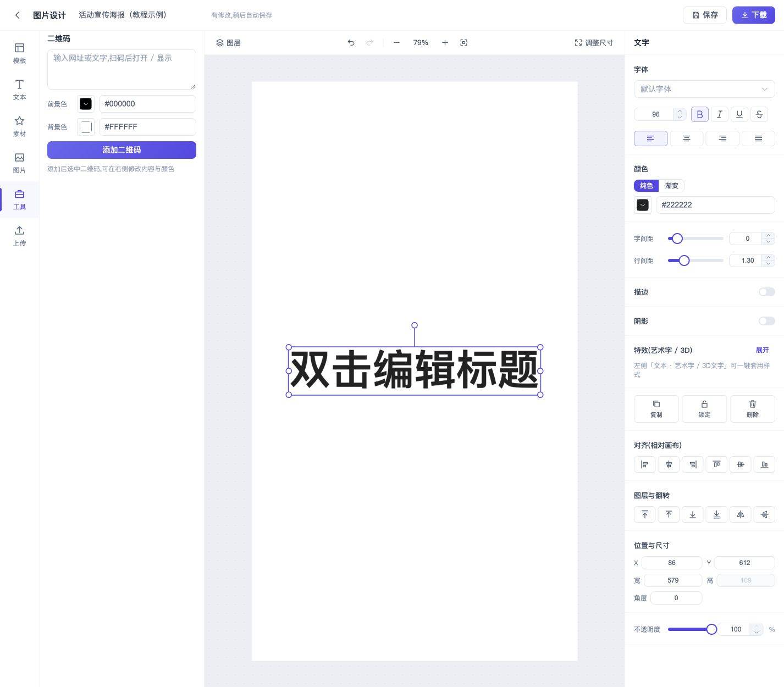Click the redo arrow icon
This screenshot has width=784, height=687.
click(369, 43)
